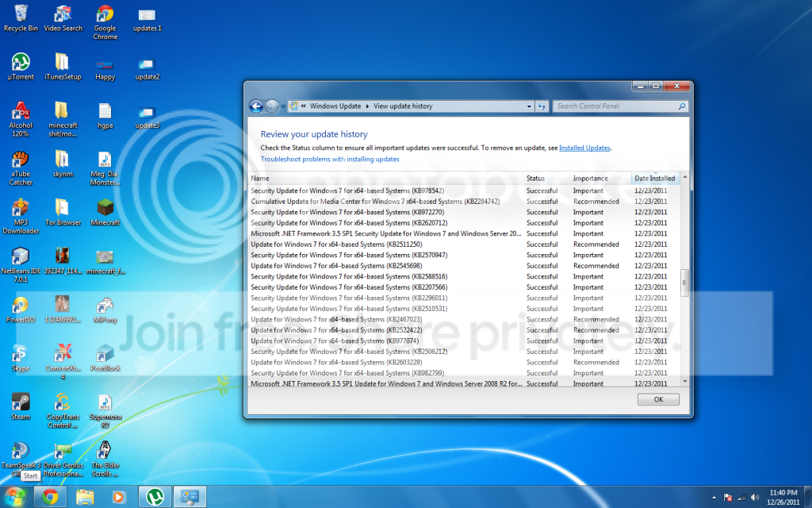The height and width of the screenshot is (508, 812).
Task: Open the Installed Updates link
Action: click(584, 148)
